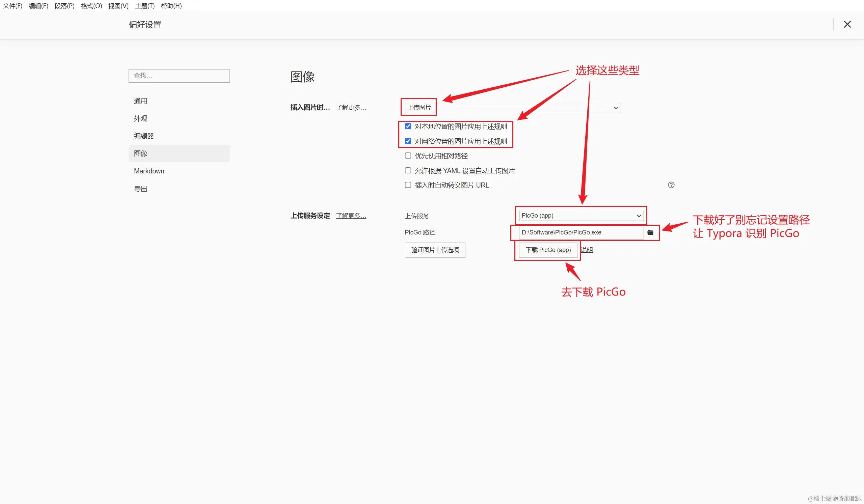Open the 帮助 menu
Screen dimensions: 864x504
[x=171, y=6]
